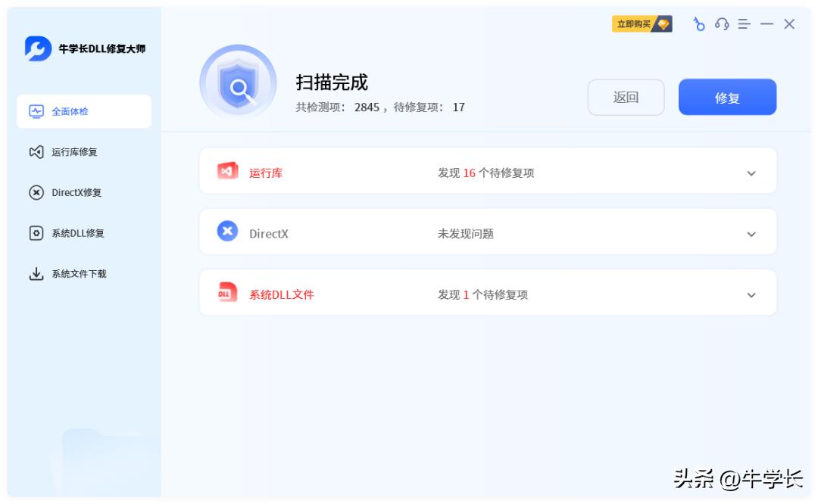Switch to 运行库修复 sidebar tab

(x=73, y=152)
